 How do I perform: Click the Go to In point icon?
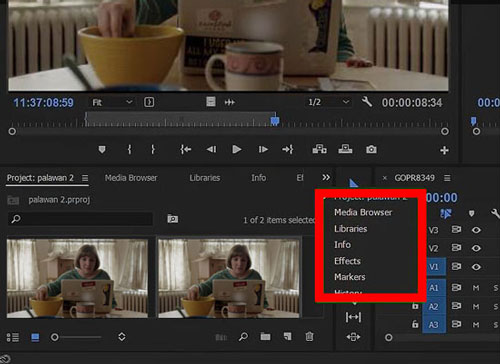(x=185, y=149)
